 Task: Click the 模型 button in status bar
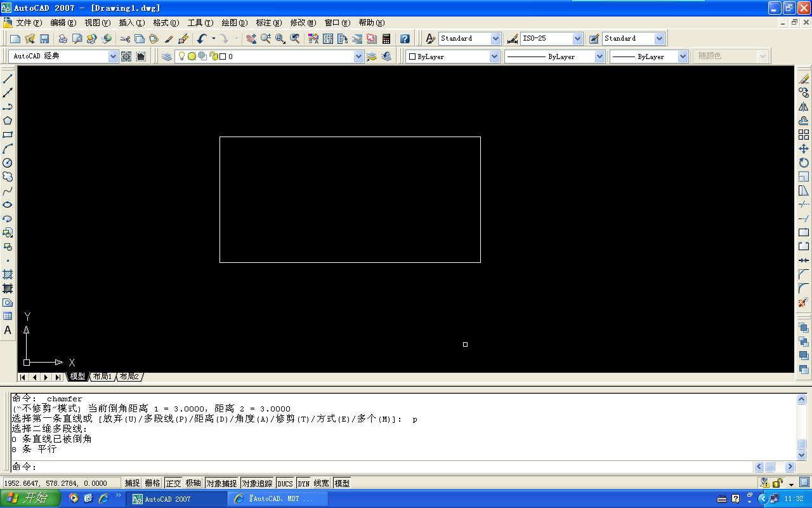pos(342,483)
